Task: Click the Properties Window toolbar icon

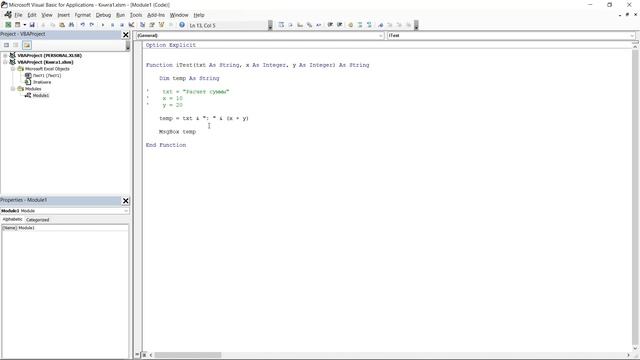Action: pyautogui.click(x=152, y=25)
